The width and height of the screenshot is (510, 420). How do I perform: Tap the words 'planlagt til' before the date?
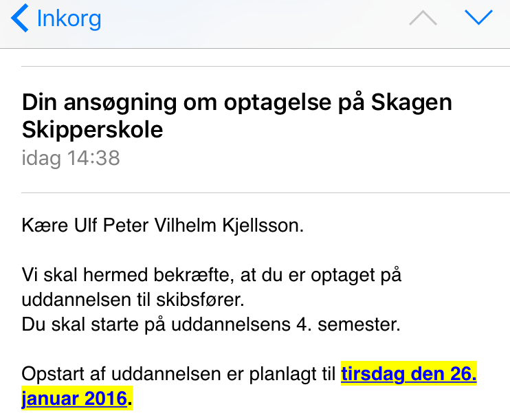pyautogui.click(x=298, y=375)
